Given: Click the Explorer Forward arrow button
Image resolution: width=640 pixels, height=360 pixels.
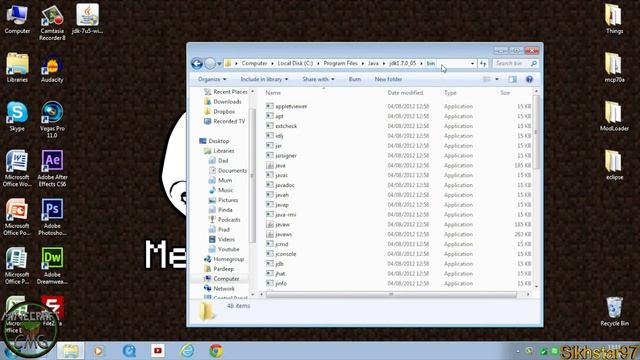Looking at the screenshot, I should point(210,64).
